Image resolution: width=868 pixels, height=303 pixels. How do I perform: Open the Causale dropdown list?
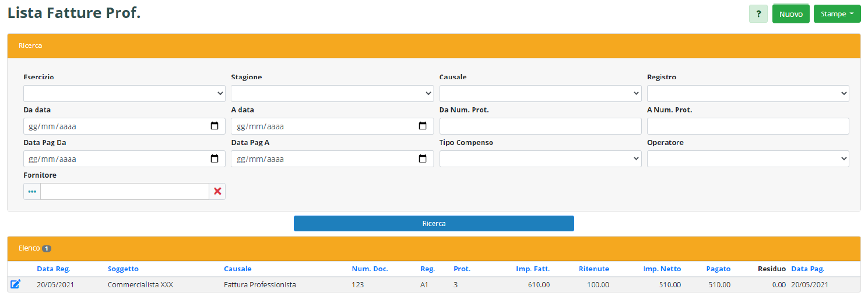click(540, 94)
